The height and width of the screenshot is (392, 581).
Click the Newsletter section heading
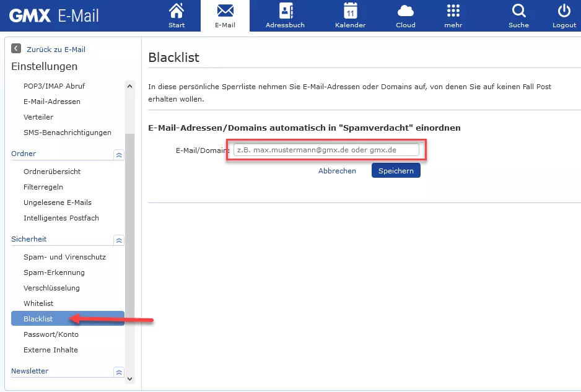(30, 371)
